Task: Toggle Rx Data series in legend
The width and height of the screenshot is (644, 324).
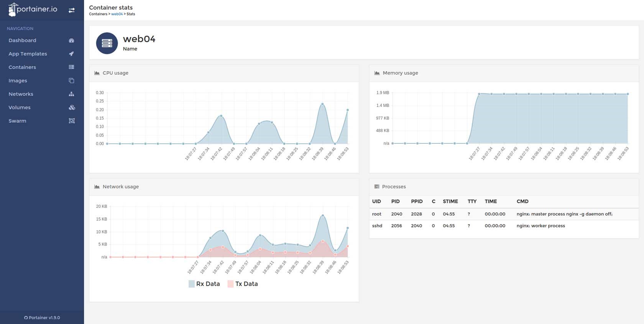Action: point(204,284)
